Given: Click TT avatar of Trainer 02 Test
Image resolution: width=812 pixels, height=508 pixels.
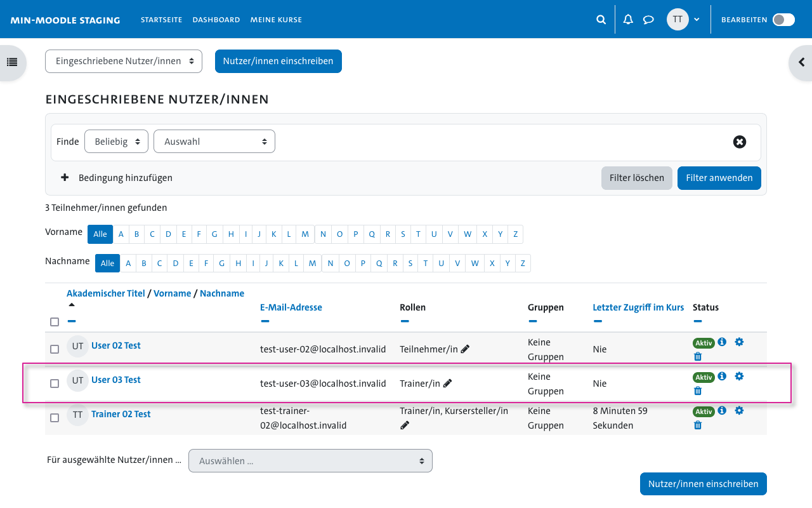Looking at the screenshot, I should pyautogui.click(x=77, y=415).
